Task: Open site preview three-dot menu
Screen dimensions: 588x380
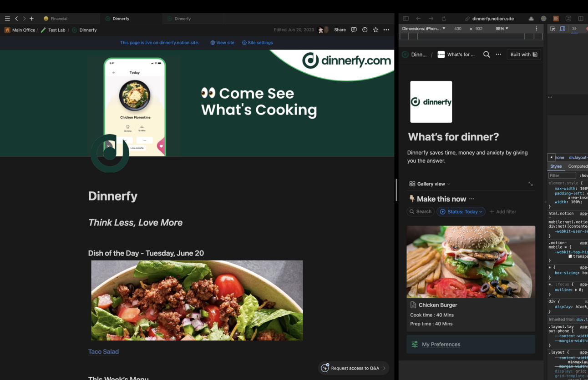Action: tap(498, 55)
